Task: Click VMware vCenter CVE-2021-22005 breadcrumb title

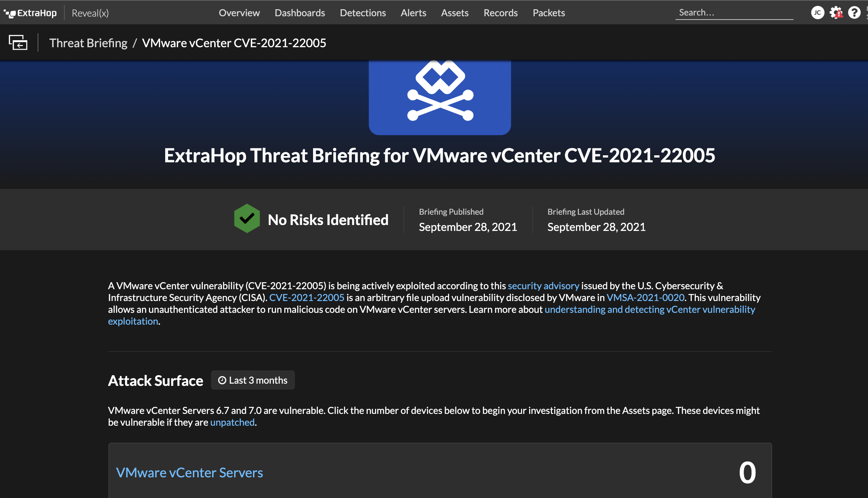Action: click(234, 43)
